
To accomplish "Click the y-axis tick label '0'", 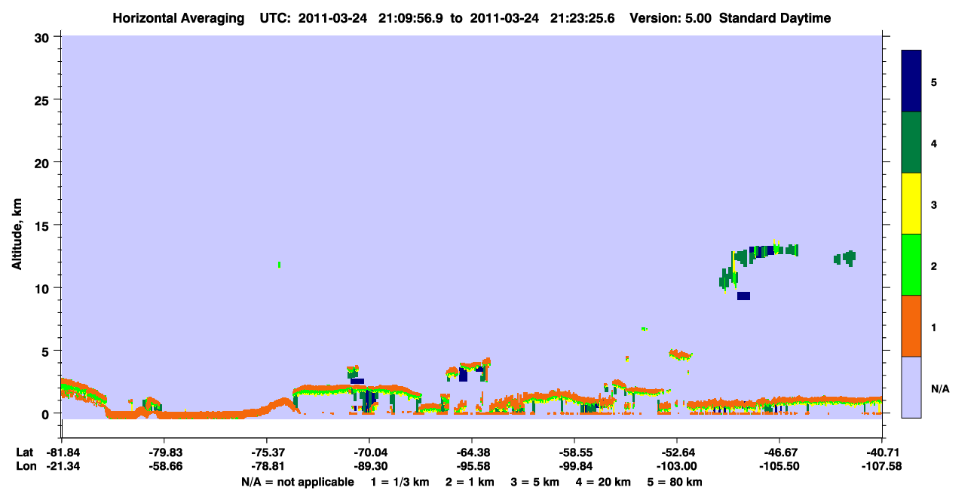I will coord(47,413).
